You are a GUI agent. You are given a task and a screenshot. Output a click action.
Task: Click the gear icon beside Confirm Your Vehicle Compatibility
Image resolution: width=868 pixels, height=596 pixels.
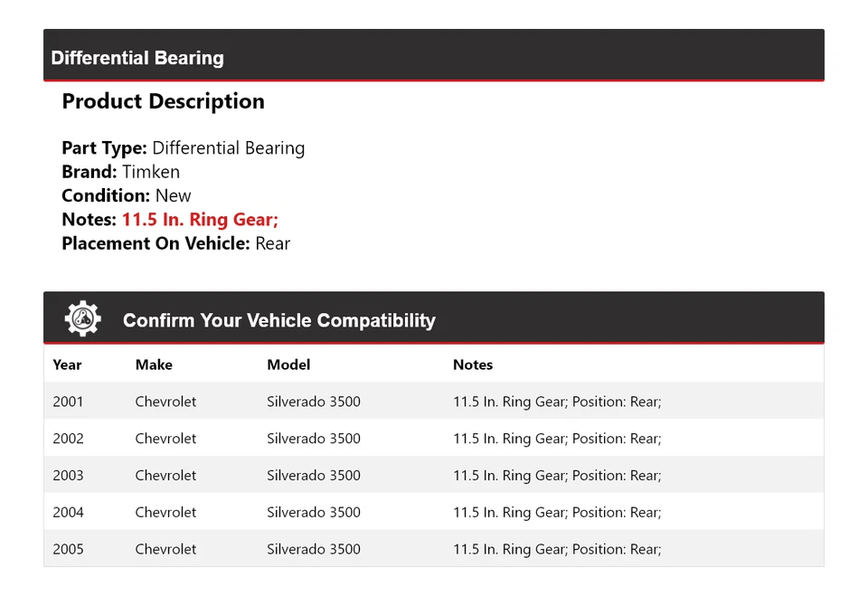click(x=82, y=319)
